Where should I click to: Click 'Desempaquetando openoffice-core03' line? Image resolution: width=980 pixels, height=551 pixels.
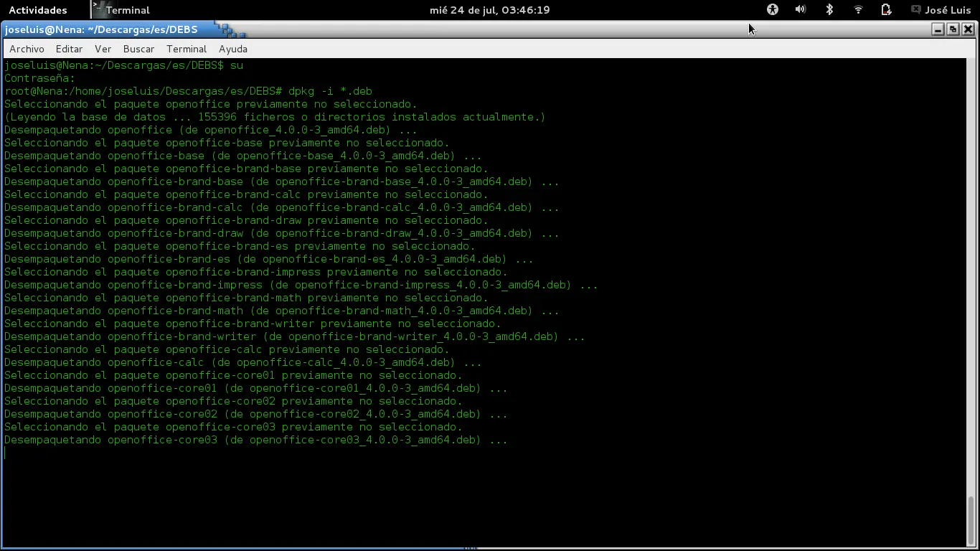pos(255,440)
